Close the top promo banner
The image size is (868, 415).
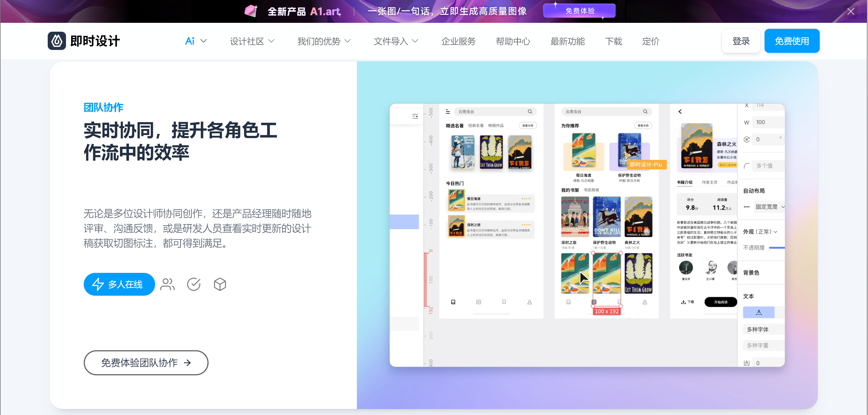coord(851,11)
